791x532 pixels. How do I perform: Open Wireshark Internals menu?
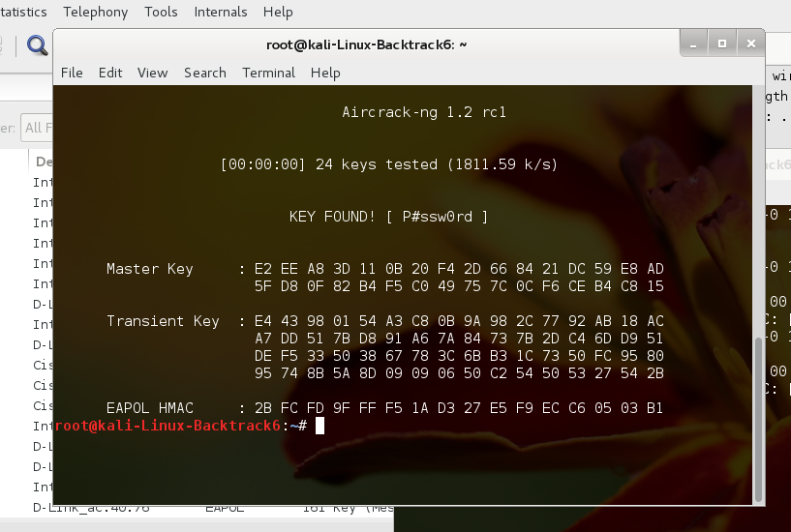(x=221, y=12)
